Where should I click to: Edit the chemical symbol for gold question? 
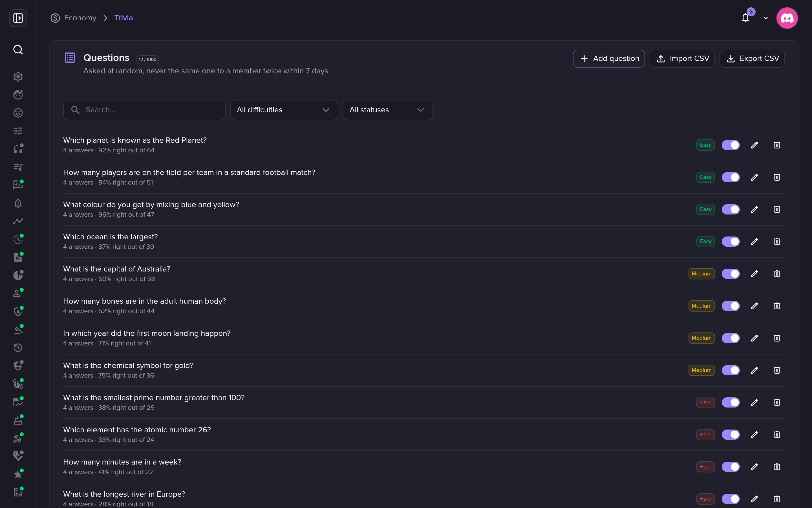(x=754, y=370)
